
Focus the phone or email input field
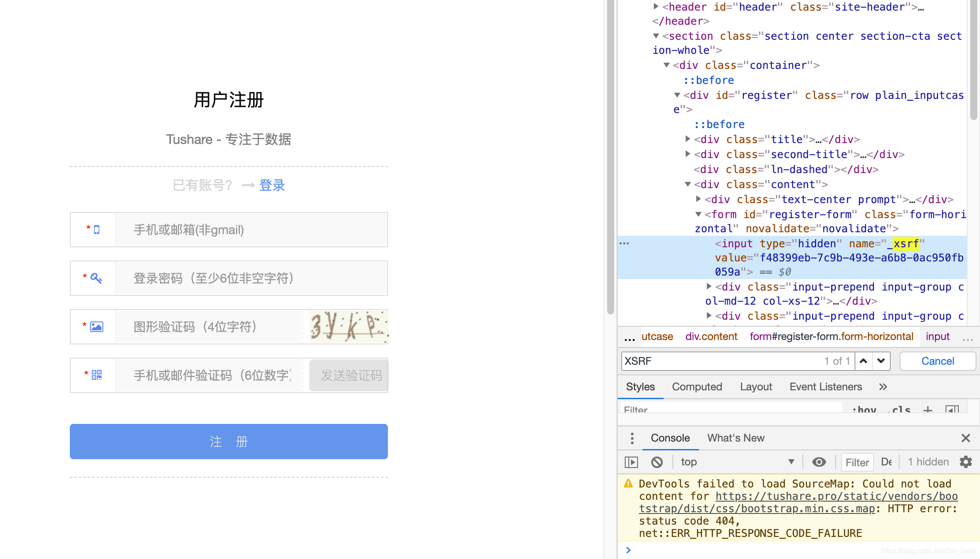(x=252, y=230)
